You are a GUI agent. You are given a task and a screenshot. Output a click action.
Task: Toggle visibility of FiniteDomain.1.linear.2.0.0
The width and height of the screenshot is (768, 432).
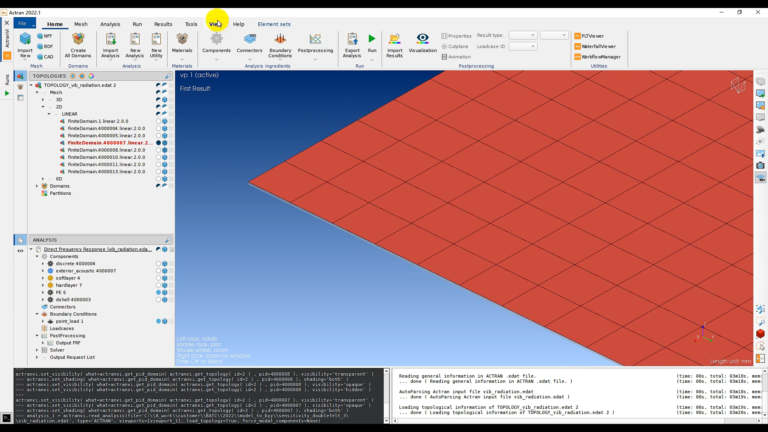tap(158, 121)
